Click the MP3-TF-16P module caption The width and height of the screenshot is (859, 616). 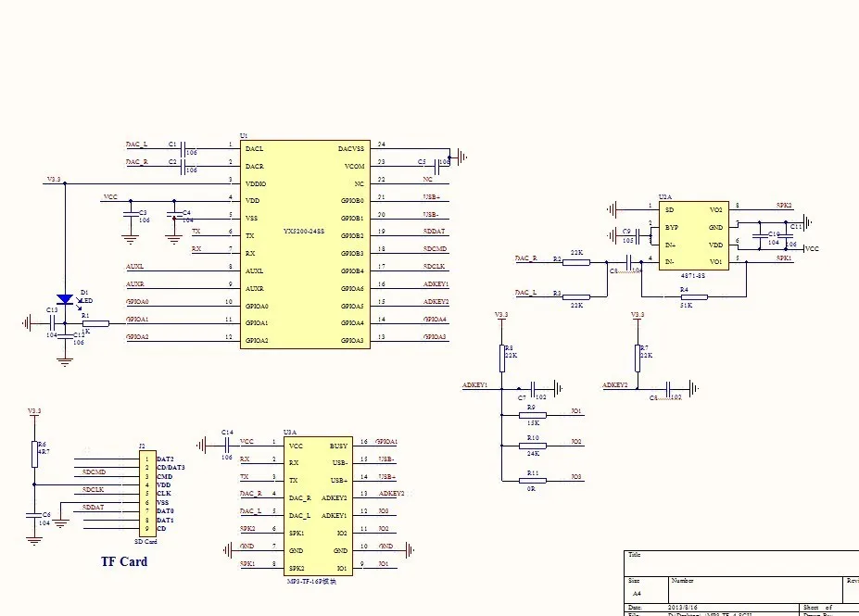pos(311,582)
